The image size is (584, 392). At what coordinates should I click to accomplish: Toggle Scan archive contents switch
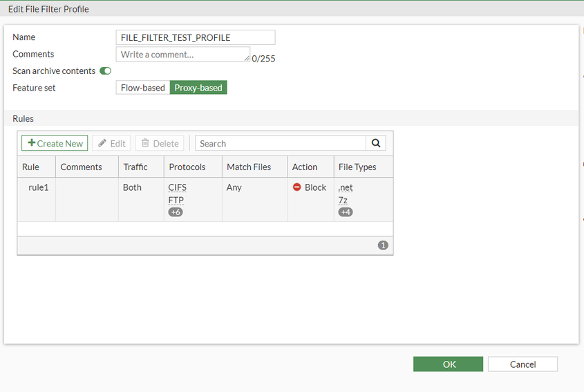point(105,71)
